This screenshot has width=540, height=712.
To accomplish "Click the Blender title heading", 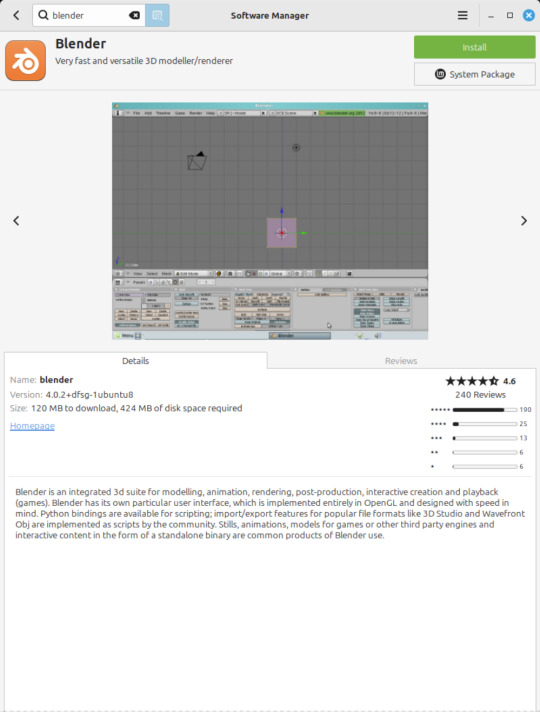I will 80,44.
